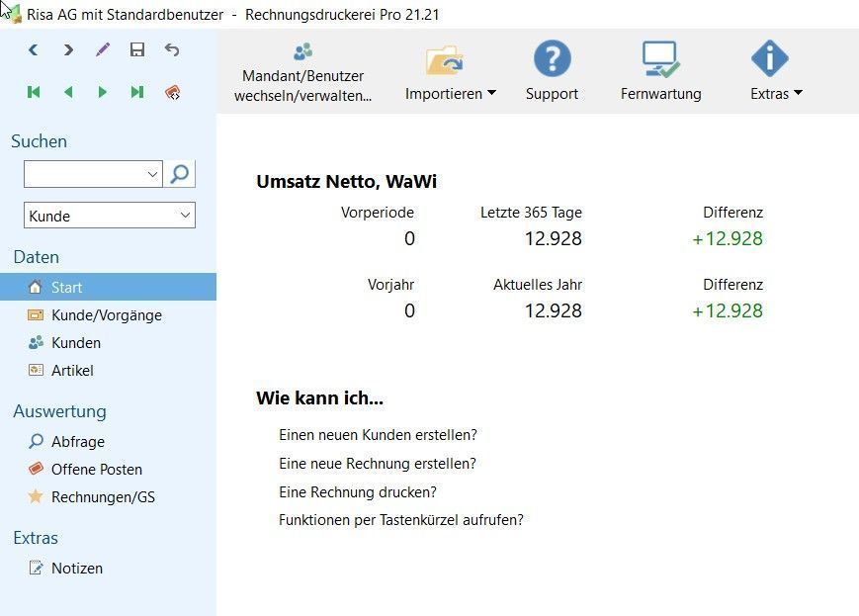This screenshot has height=616, width=859.
Task: Select Kunde/Vorgänge in the sidebar
Action: [x=106, y=315]
